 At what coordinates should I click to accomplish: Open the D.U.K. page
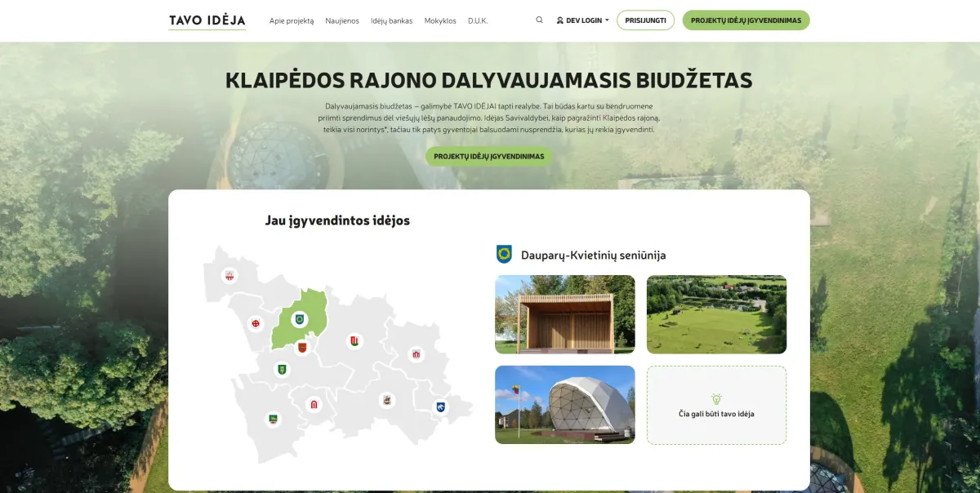478,21
